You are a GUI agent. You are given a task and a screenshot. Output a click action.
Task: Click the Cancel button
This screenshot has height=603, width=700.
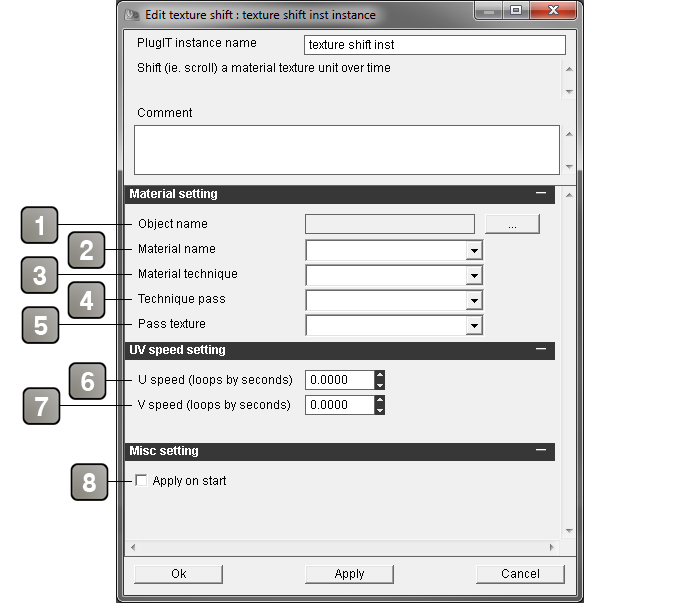pyautogui.click(x=520, y=574)
